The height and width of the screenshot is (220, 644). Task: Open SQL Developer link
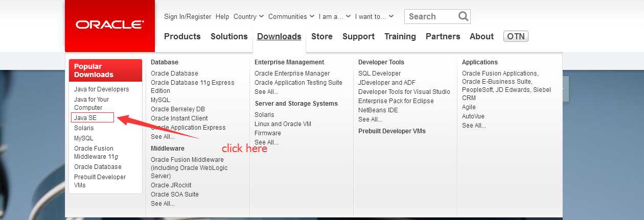point(379,74)
